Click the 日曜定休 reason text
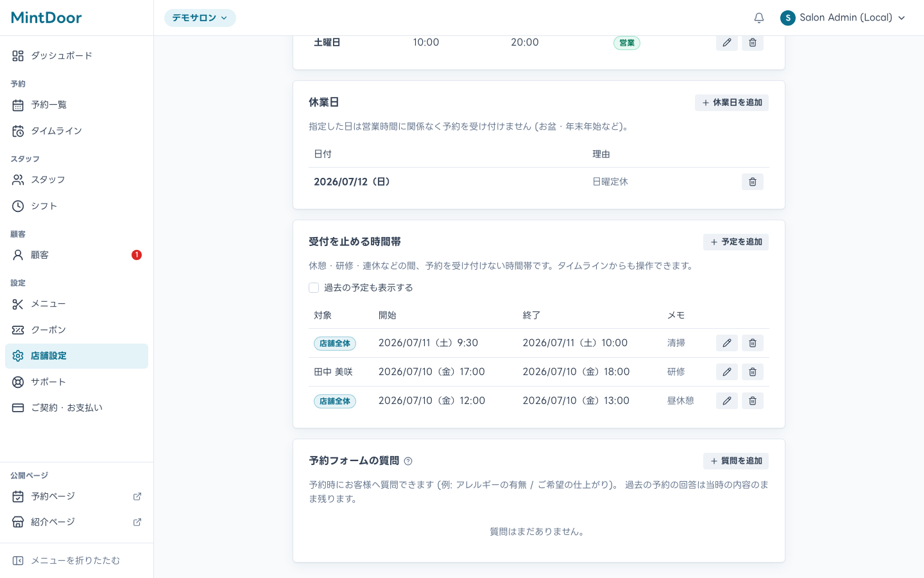Image resolution: width=924 pixels, height=578 pixels. click(610, 182)
